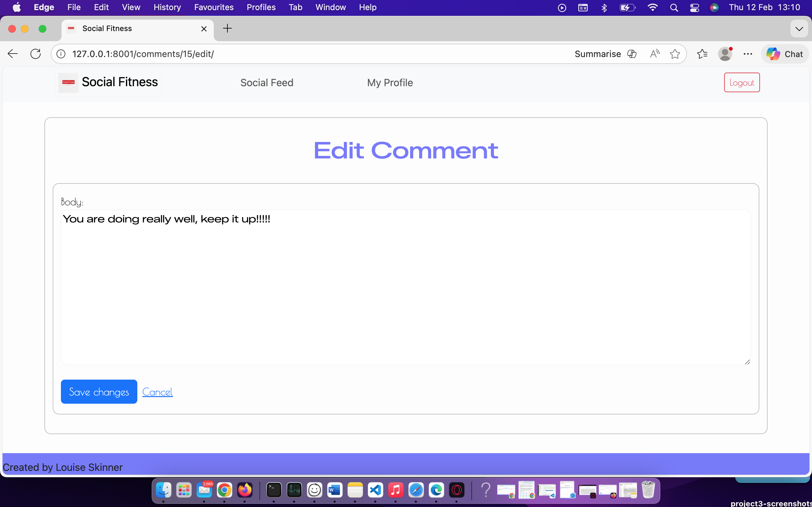Add this page to favourites
The height and width of the screenshot is (507, 812).
(675, 54)
